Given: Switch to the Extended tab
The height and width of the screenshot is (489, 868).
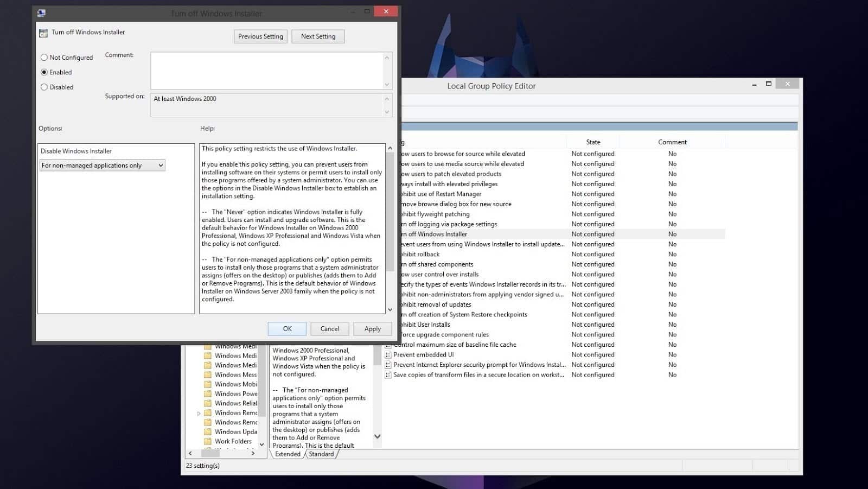Looking at the screenshot, I should (288, 454).
